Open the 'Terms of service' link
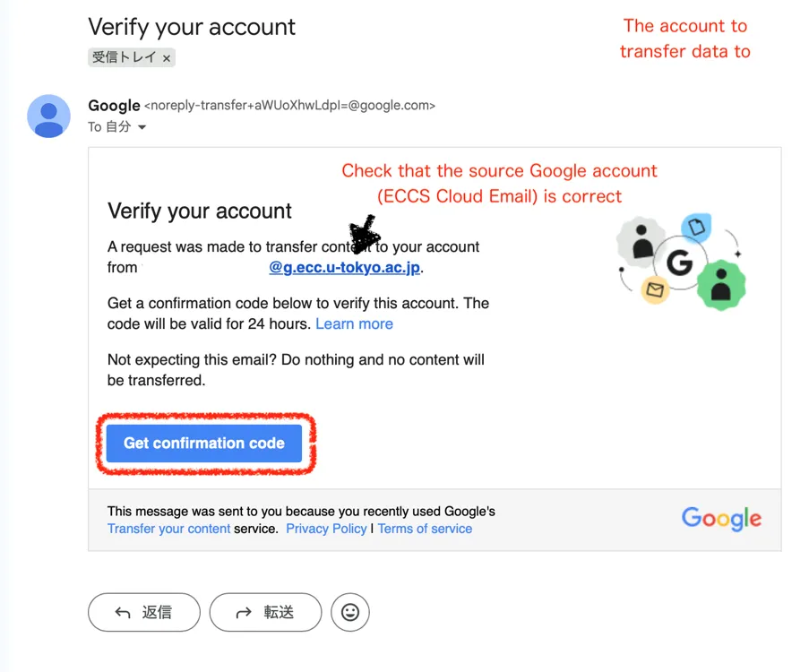Viewport: 809px width, 672px height. click(x=425, y=529)
